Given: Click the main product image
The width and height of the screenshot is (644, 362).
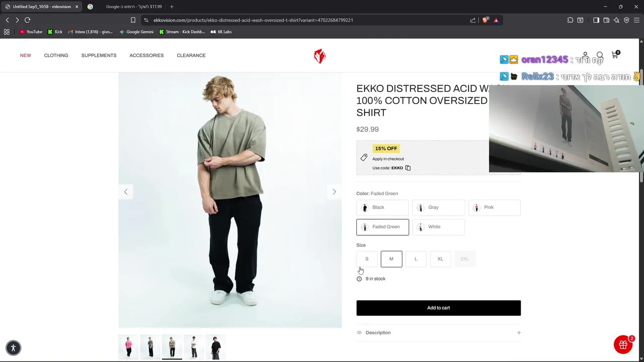Looking at the screenshot, I should click(x=230, y=200).
